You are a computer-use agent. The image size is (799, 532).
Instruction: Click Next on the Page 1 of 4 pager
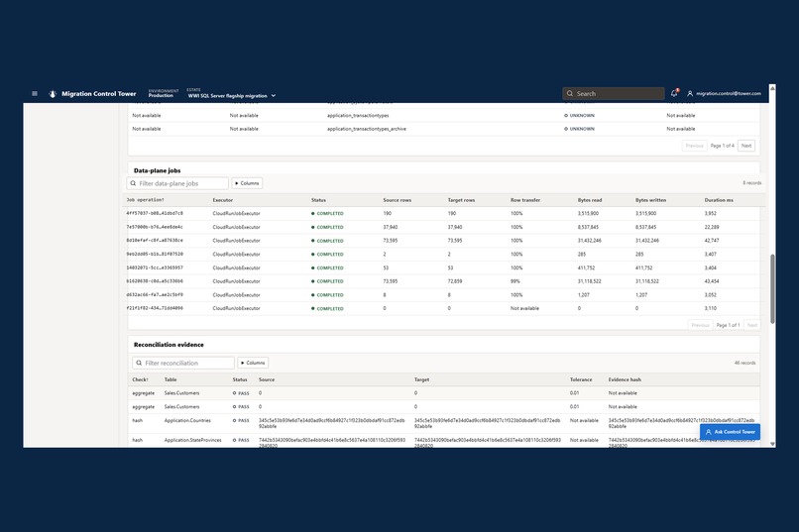point(746,146)
